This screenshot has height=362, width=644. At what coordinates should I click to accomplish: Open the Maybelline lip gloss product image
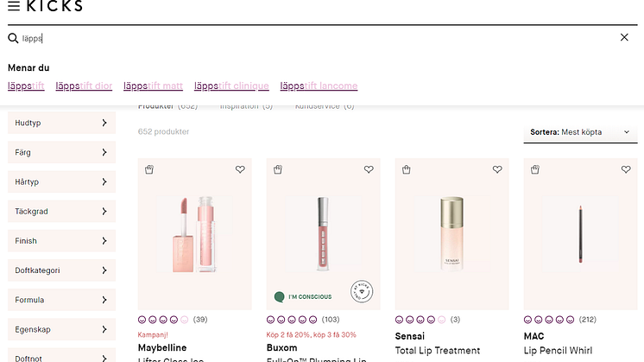coord(195,234)
